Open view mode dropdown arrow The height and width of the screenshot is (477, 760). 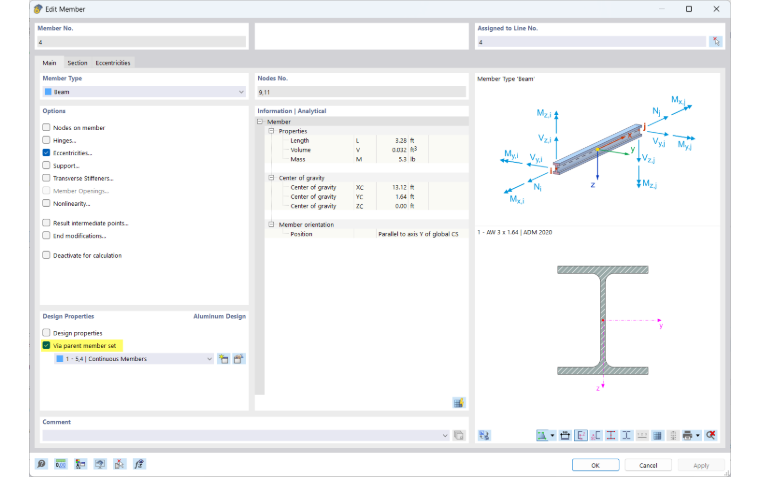point(552,435)
